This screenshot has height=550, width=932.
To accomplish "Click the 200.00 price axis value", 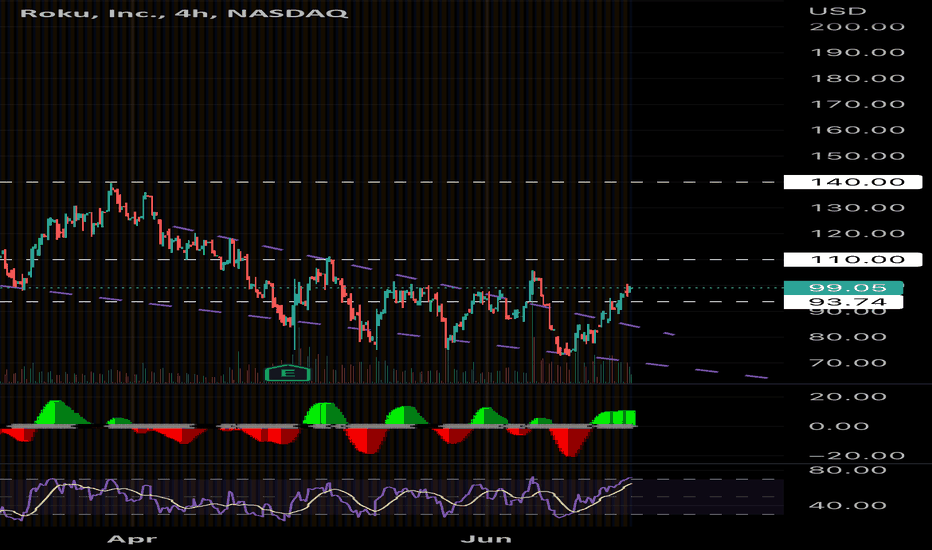I will [x=857, y=27].
